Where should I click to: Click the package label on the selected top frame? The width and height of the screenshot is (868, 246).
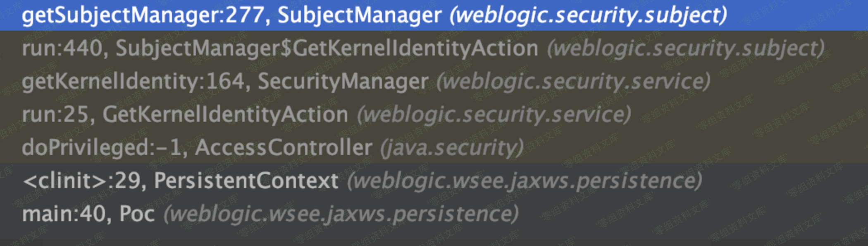pyautogui.click(x=588, y=16)
